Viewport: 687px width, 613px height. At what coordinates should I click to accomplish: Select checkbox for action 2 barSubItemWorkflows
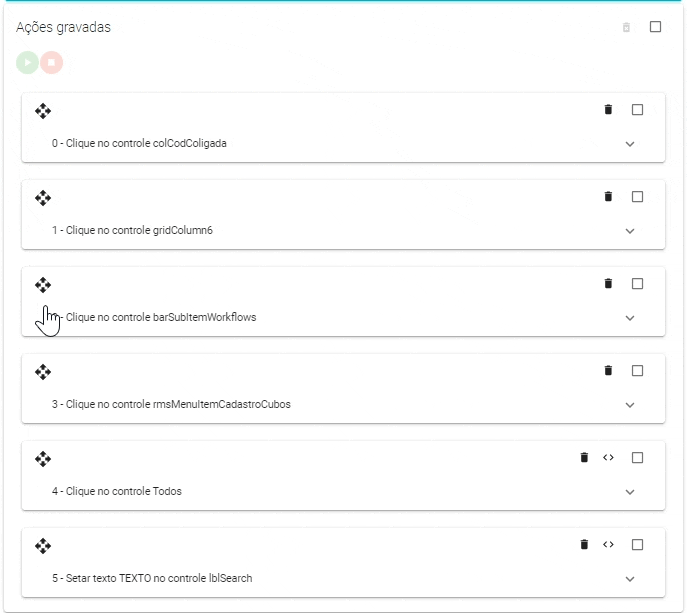coord(637,284)
